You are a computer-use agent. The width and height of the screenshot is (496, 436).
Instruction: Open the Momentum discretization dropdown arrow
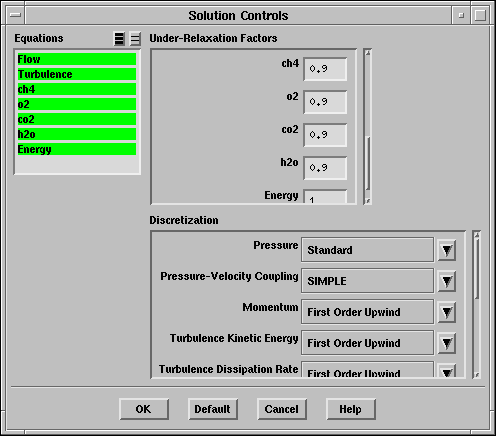447,312
